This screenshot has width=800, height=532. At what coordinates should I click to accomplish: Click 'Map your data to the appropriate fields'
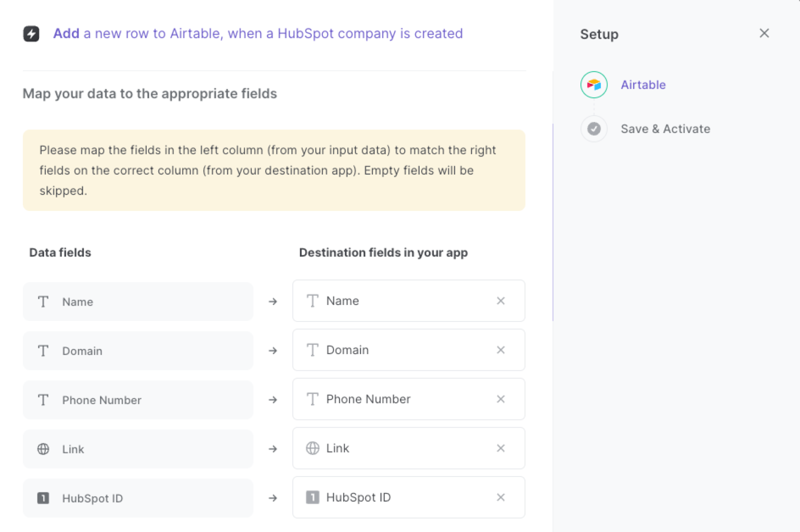pos(149,93)
